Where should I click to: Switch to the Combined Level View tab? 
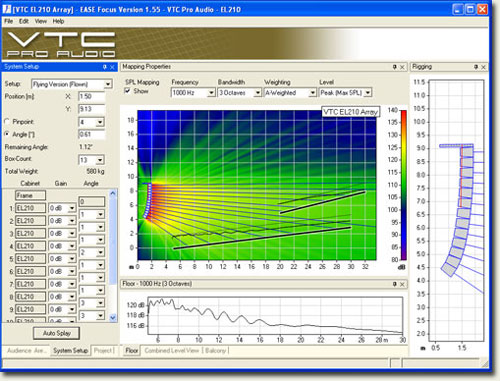point(172,351)
